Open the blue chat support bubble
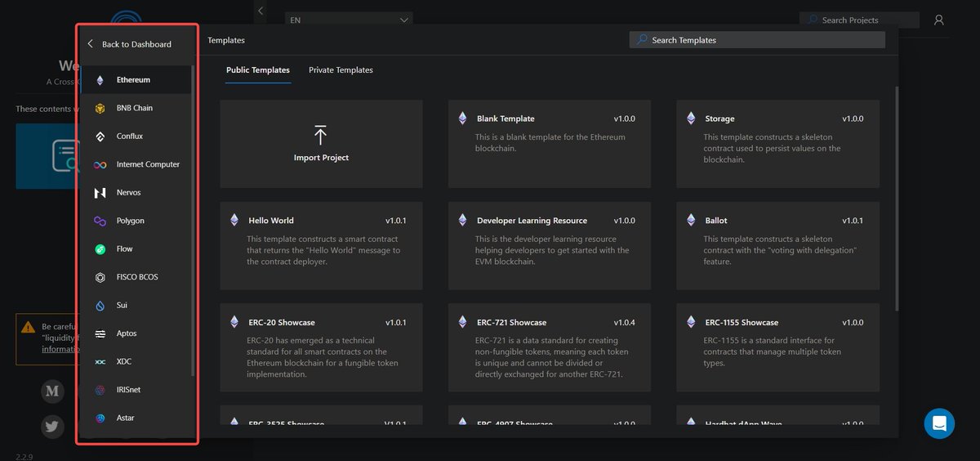Screen dimensions: 980x461 point(939,423)
